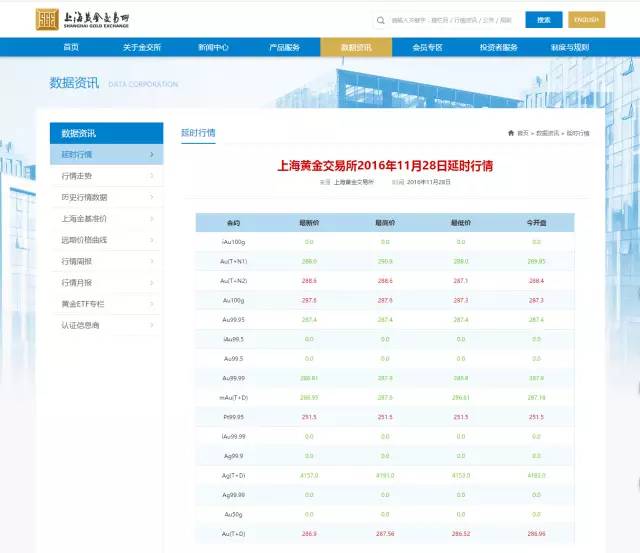Click 最低价 column header
This screenshot has width=640, height=553.
tap(461, 223)
